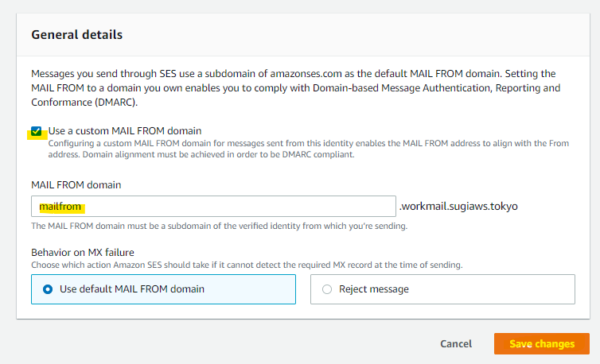This screenshot has height=364, width=600.
Task: Click the .workmail.sugiaws.tokyo domain suffix text
Action: coord(459,207)
